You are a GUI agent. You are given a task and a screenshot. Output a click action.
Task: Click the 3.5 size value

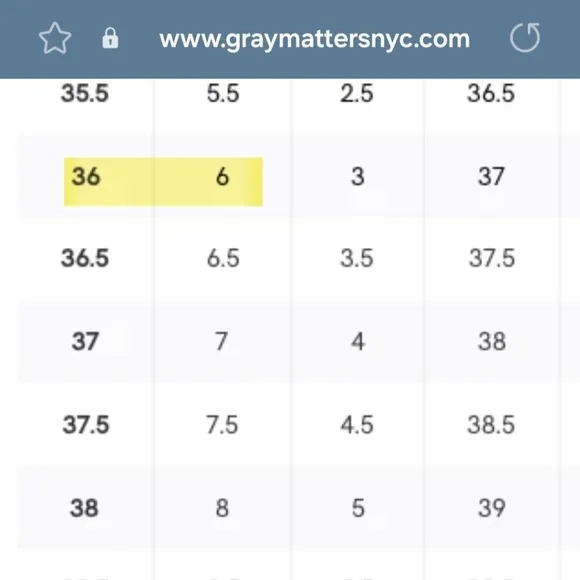pyautogui.click(x=357, y=258)
